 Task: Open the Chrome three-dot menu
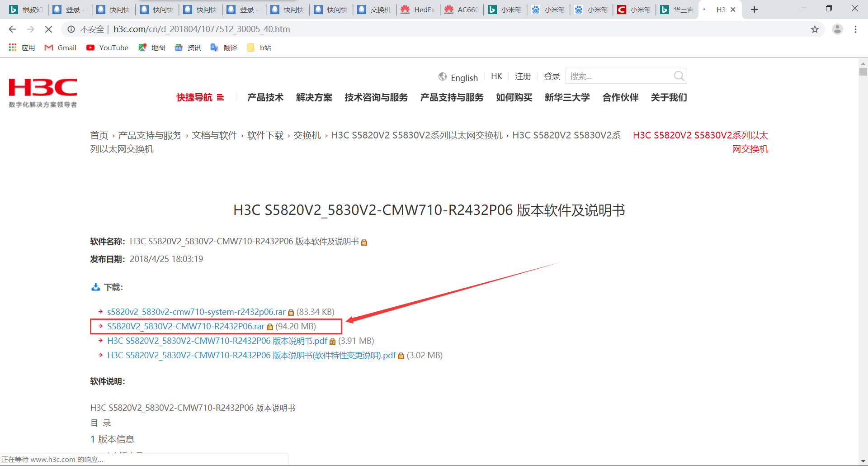tap(855, 29)
